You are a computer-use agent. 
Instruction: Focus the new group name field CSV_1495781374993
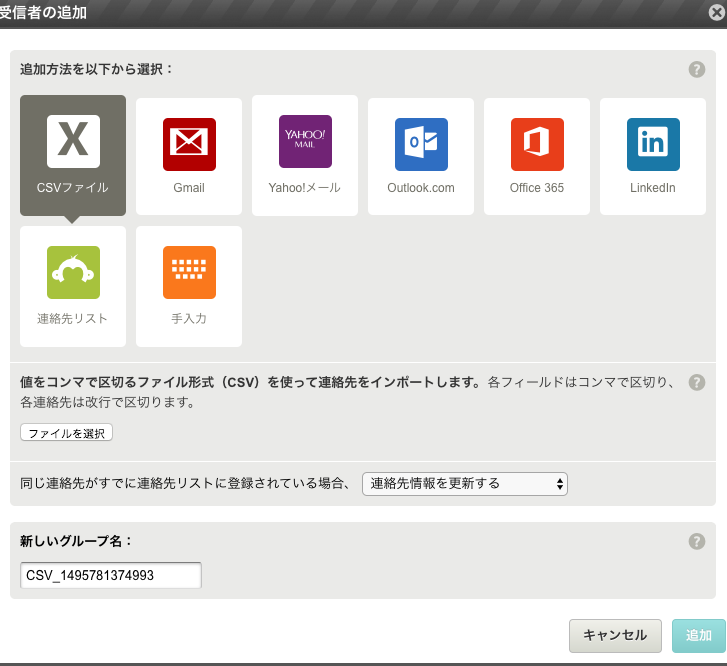tap(111, 575)
